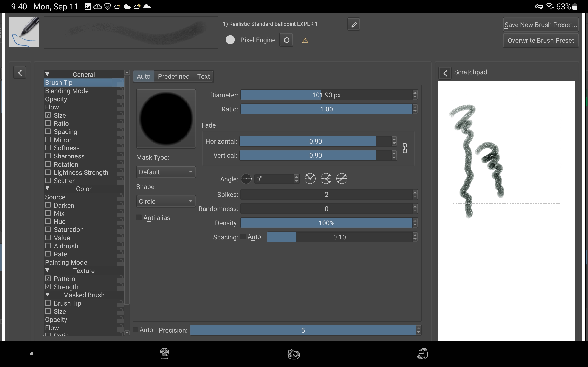Open the Mask Type Default dropdown
Image resolution: width=588 pixels, height=367 pixels.
coord(166,172)
